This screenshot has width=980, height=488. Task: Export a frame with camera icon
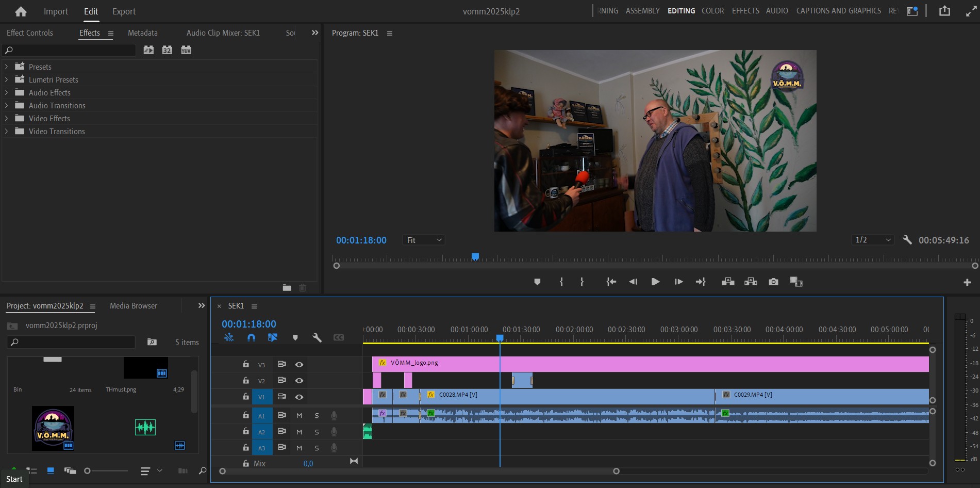point(773,282)
